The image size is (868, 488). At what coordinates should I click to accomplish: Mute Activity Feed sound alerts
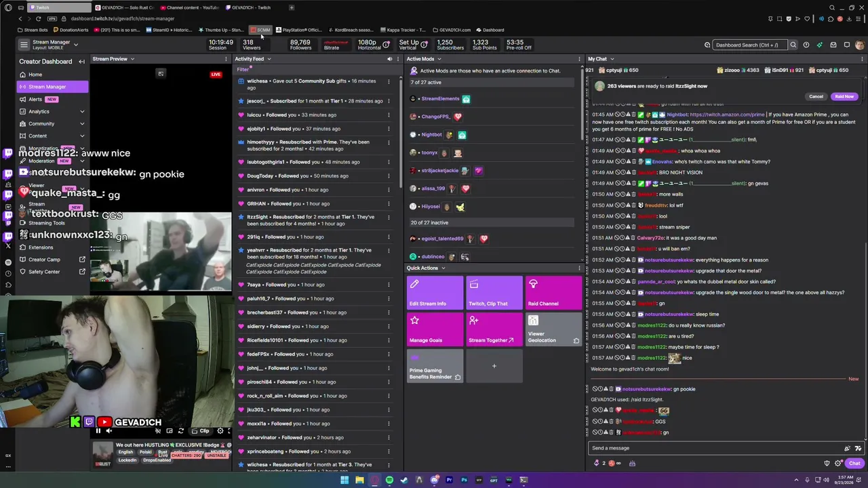coord(389,59)
